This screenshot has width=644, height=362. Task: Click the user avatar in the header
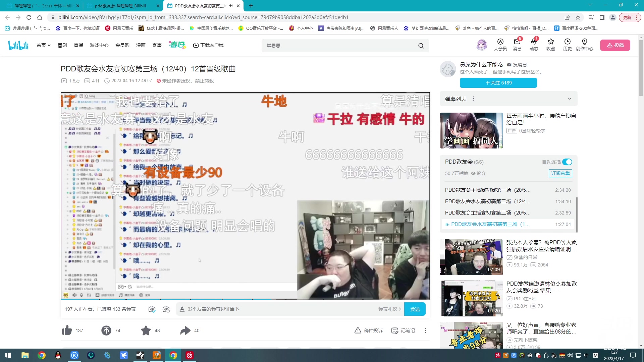[x=482, y=45]
